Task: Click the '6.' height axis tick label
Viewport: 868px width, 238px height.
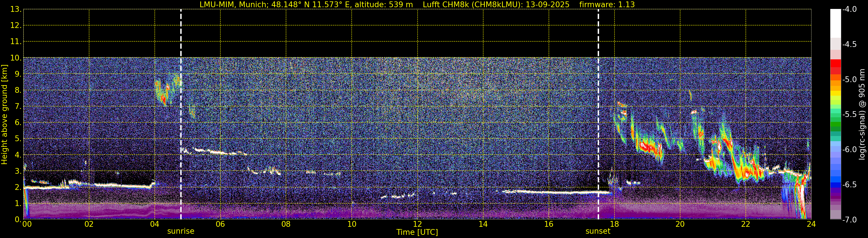Action: tap(18, 123)
